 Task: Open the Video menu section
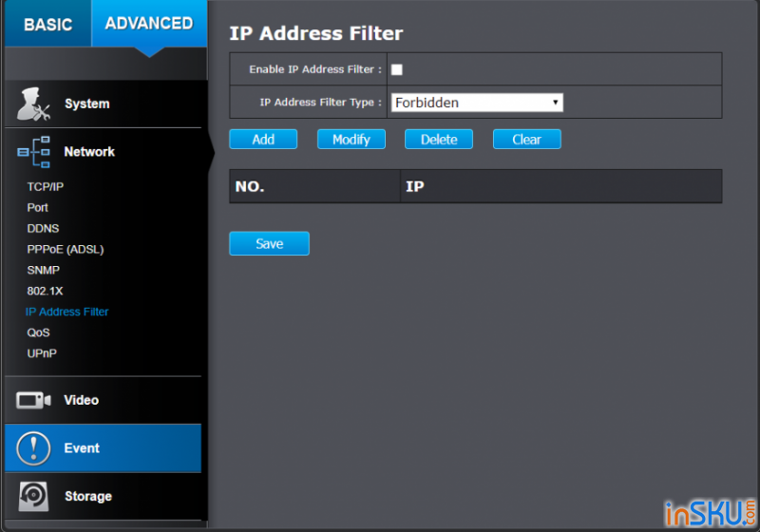[x=103, y=400]
